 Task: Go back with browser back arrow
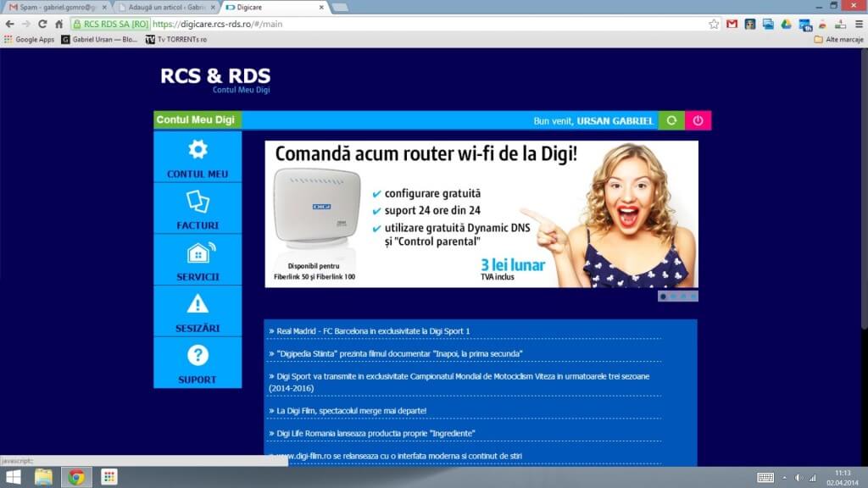click(x=9, y=24)
